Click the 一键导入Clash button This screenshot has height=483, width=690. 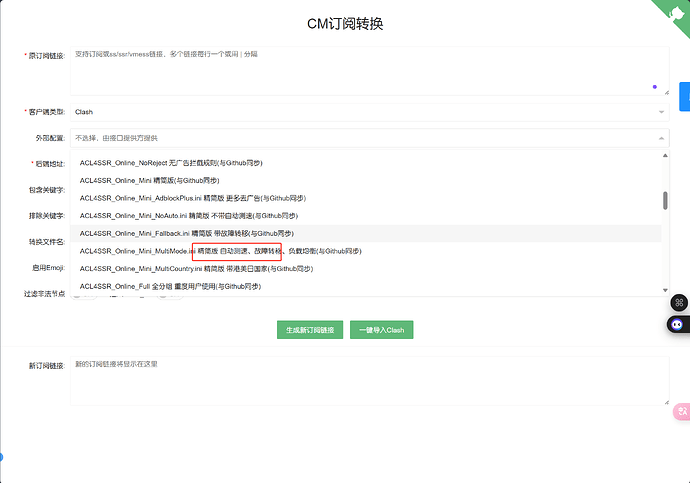point(382,330)
